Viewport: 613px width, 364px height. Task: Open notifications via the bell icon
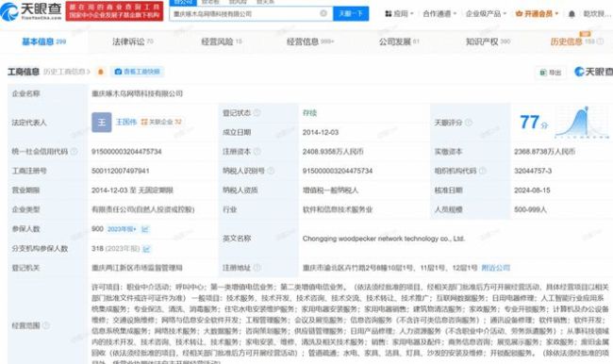tap(572, 14)
